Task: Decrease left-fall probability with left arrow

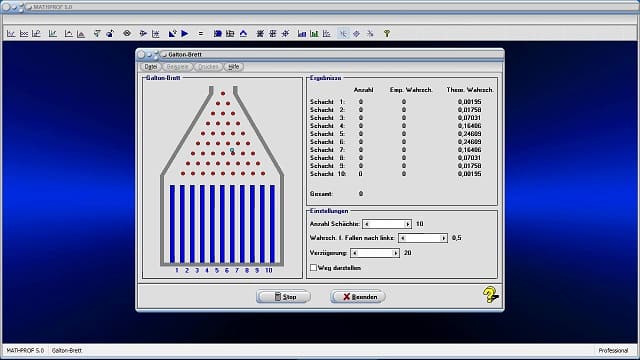Action: [x=402, y=238]
